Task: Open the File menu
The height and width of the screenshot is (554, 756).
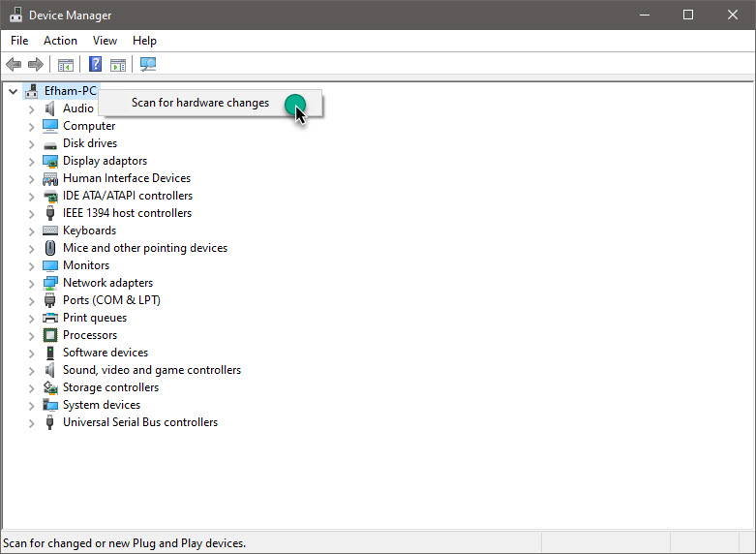Action: (19, 41)
